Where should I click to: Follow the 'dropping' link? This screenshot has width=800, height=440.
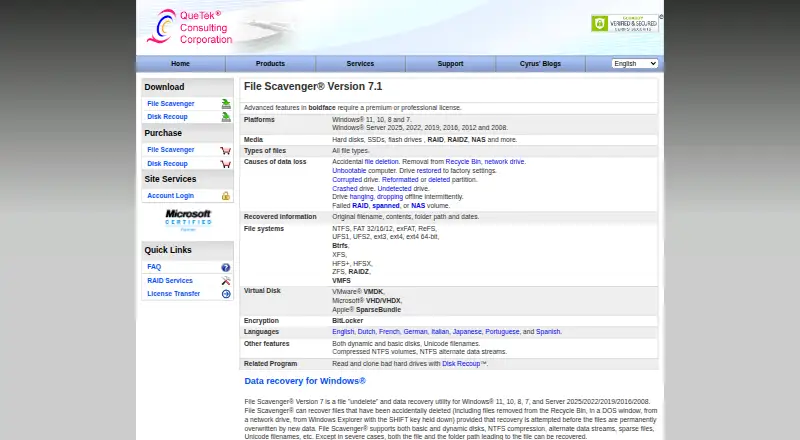[x=390, y=197]
